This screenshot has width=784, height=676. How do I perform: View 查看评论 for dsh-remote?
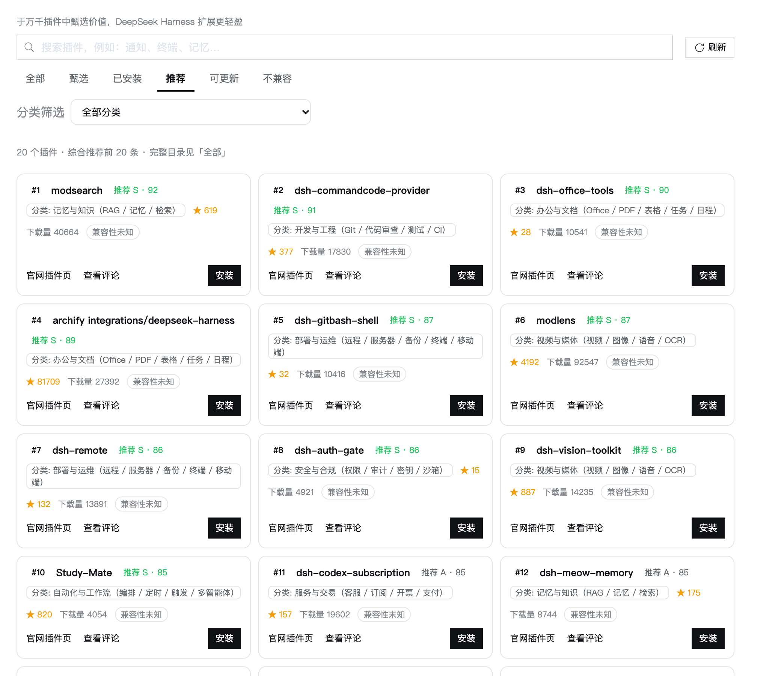point(101,528)
